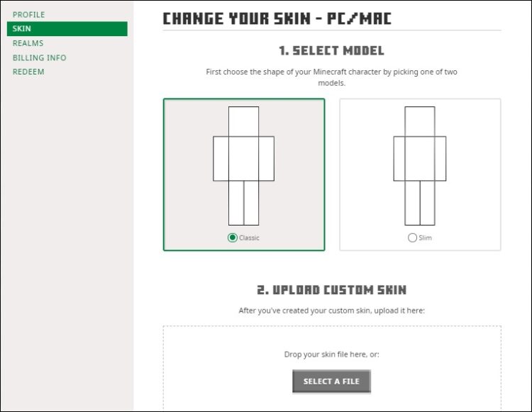The height and width of the screenshot is (412, 532).
Task: Choose the Classic model card
Action: pos(244,174)
